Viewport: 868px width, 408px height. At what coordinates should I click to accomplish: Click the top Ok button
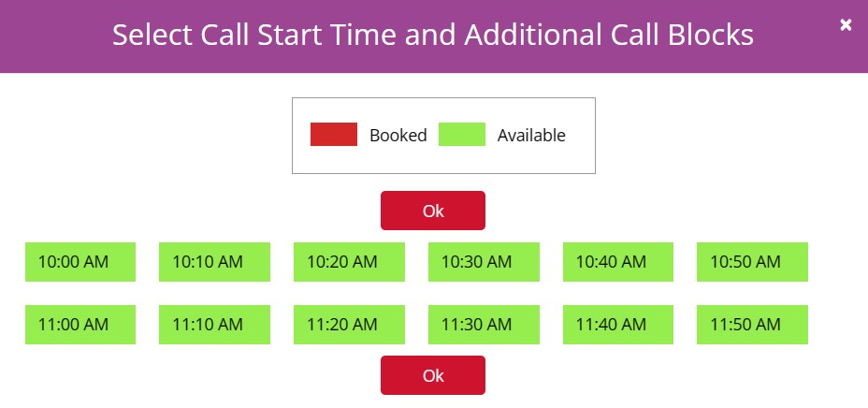tap(432, 211)
